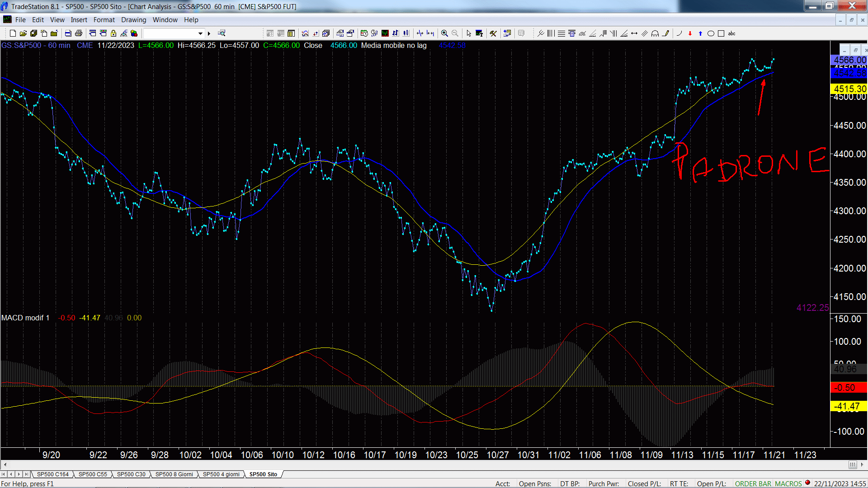Select the pointer arrow tool

(469, 33)
